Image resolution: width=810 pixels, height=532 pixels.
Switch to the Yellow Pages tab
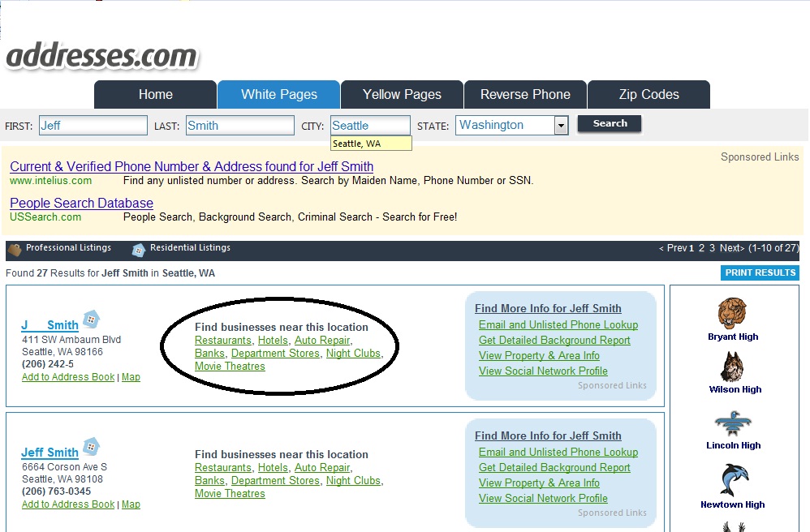pyautogui.click(x=402, y=94)
